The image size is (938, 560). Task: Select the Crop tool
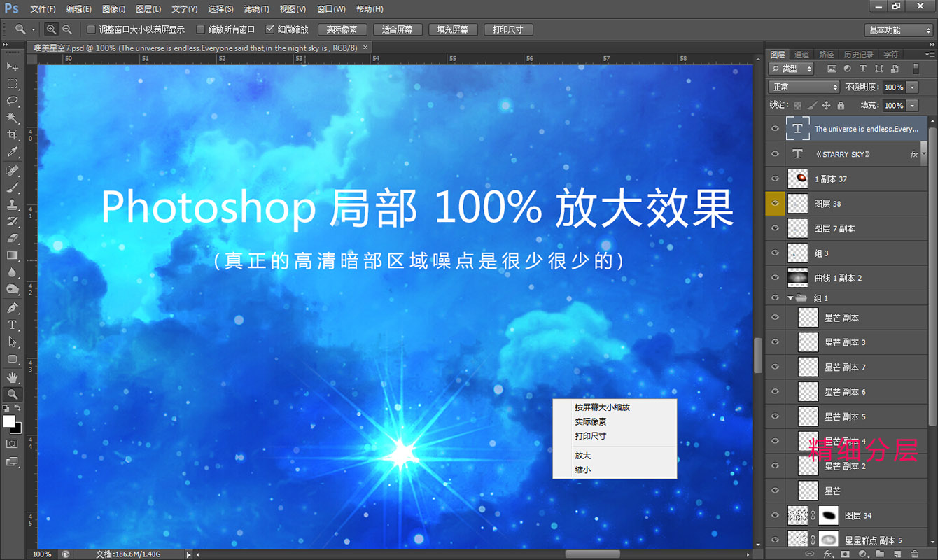(13, 134)
